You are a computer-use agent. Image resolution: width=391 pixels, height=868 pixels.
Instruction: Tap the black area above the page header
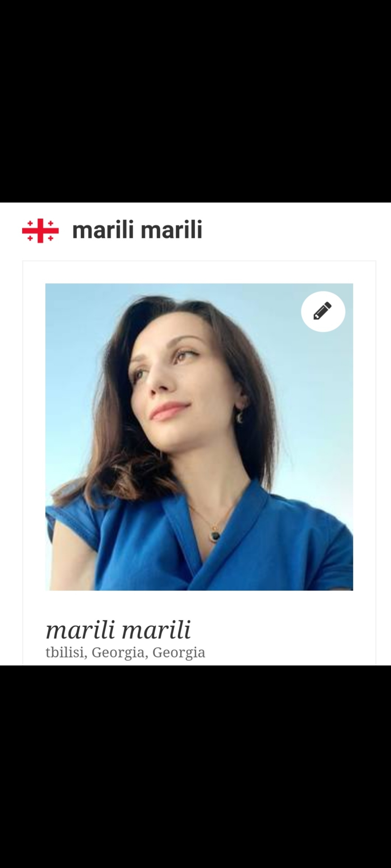coord(195,101)
